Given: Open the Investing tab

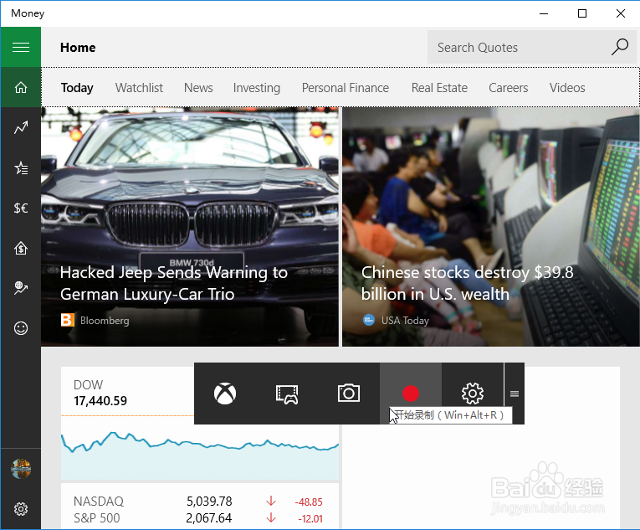Looking at the screenshot, I should [256, 87].
